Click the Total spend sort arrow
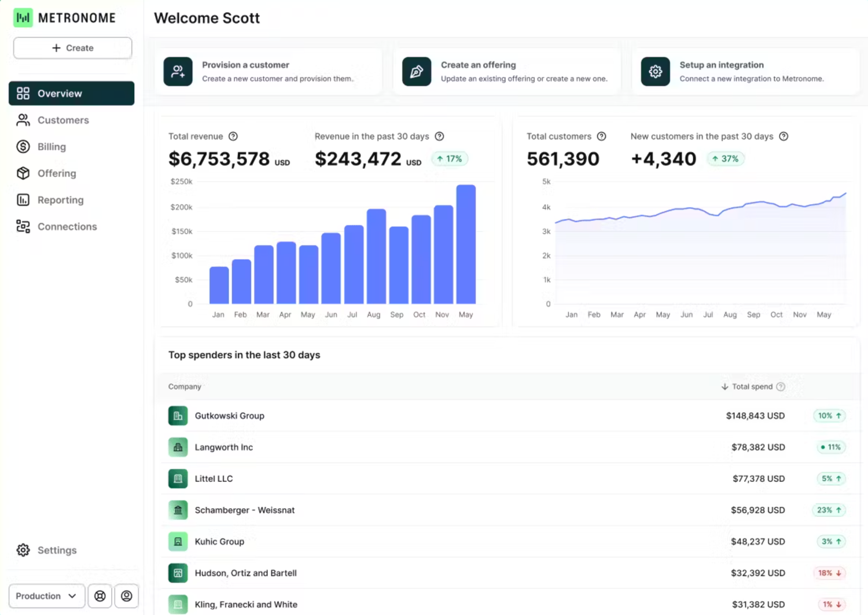 pos(724,386)
